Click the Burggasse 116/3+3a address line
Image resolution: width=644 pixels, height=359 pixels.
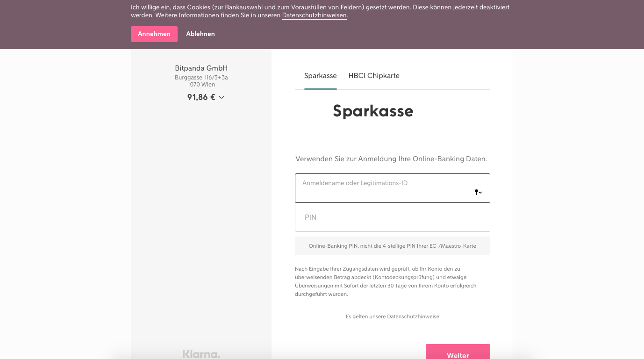point(201,78)
